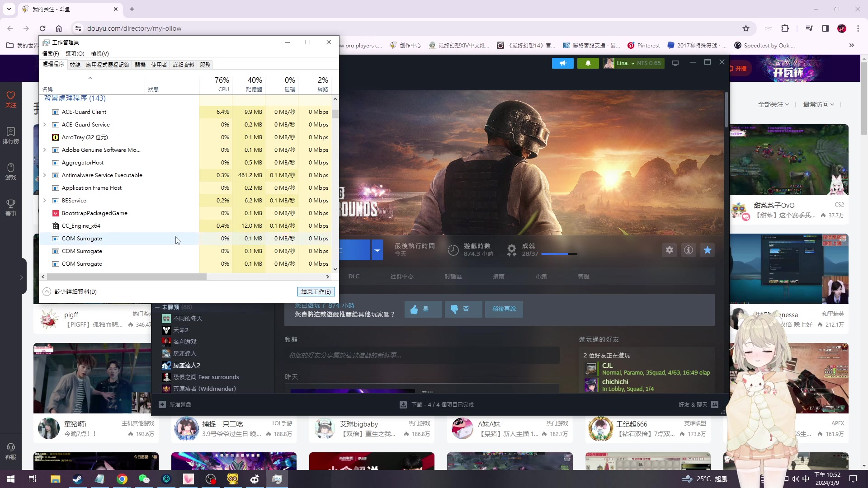Expand Adobe Genuine Software process row
868x488 pixels.
coord(44,150)
